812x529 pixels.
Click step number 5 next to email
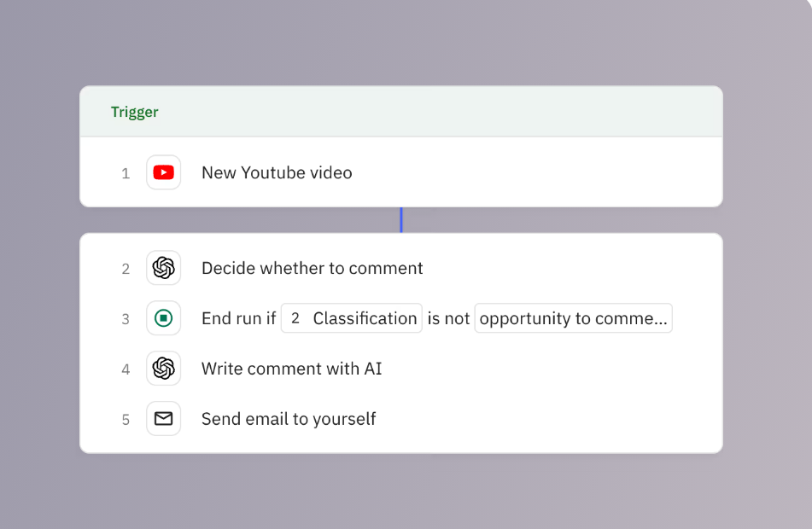tap(126, 420)
